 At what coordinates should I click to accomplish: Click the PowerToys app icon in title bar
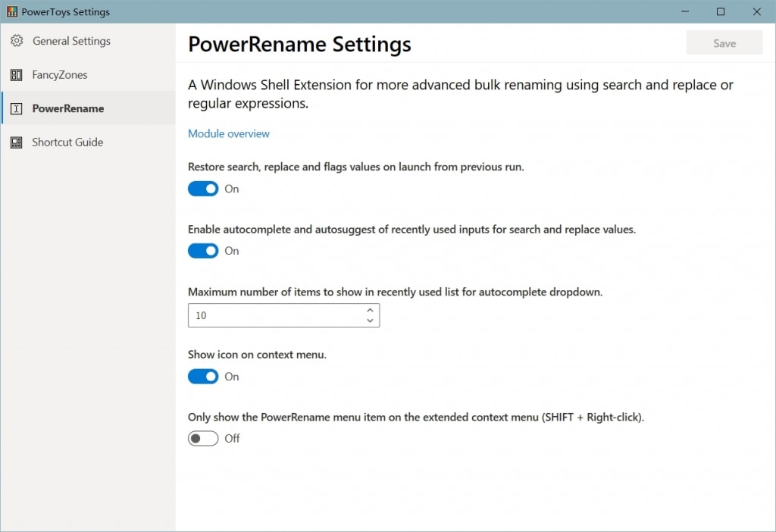coord(12,11)
